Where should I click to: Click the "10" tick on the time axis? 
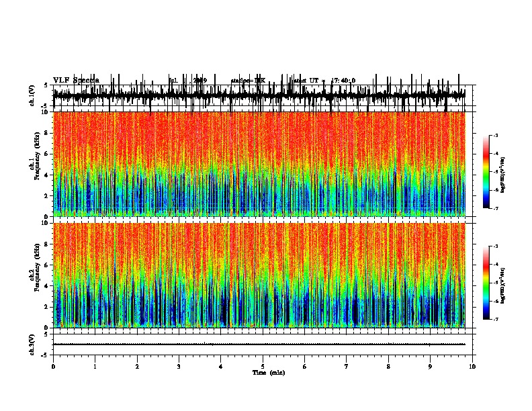(472, 367)
